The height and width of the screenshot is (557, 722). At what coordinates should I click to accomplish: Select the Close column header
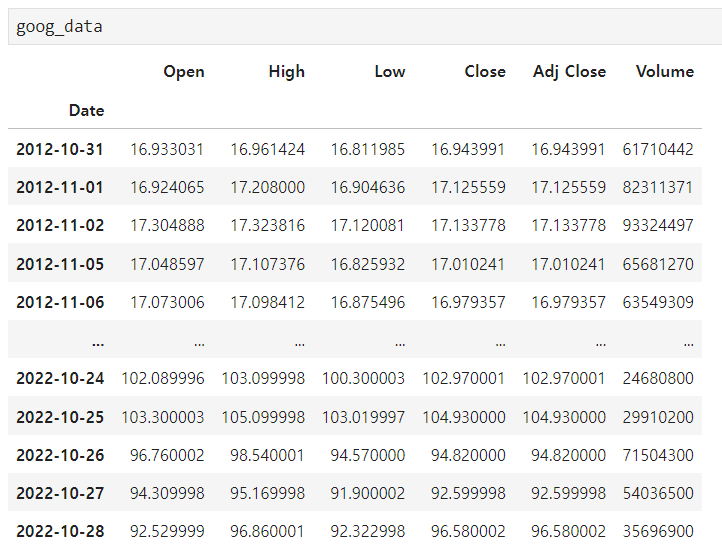tap(485, 72)
